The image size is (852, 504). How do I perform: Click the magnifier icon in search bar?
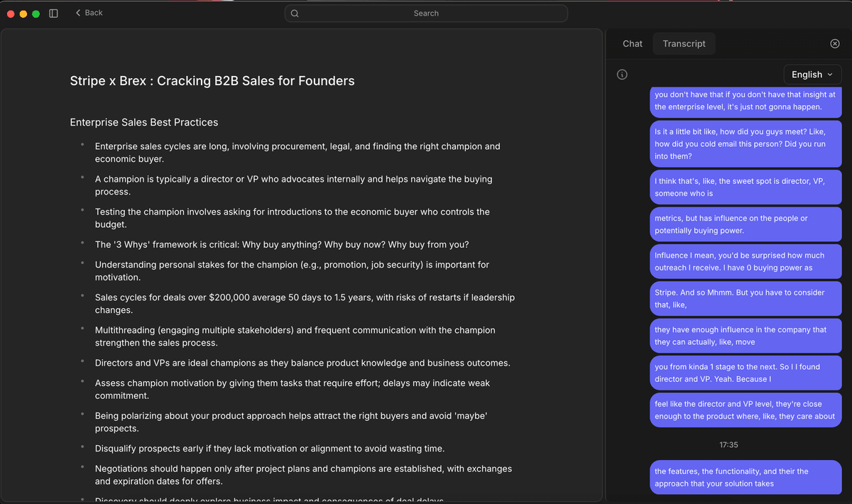295,13
